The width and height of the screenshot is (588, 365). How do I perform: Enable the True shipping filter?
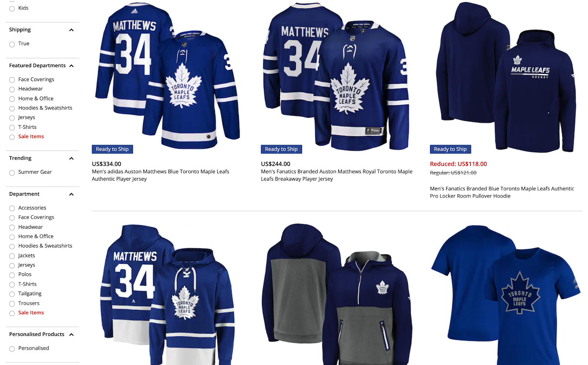pos(12,44)
